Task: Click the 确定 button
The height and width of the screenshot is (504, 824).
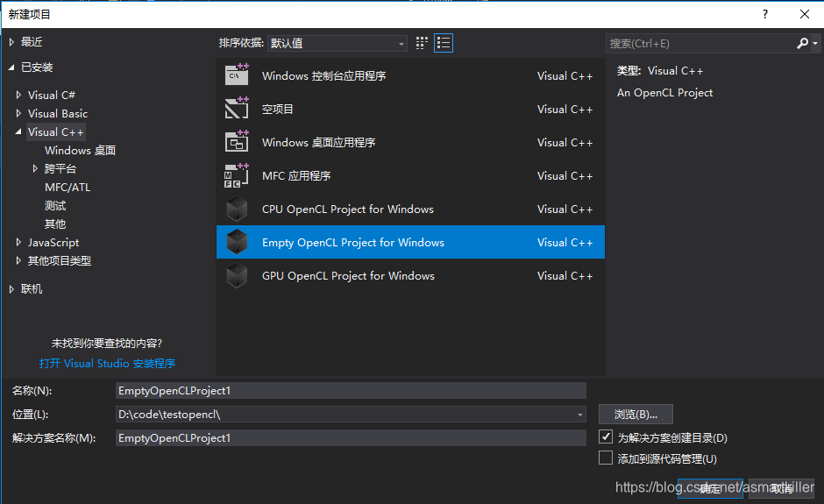Action: click(710, 488)
